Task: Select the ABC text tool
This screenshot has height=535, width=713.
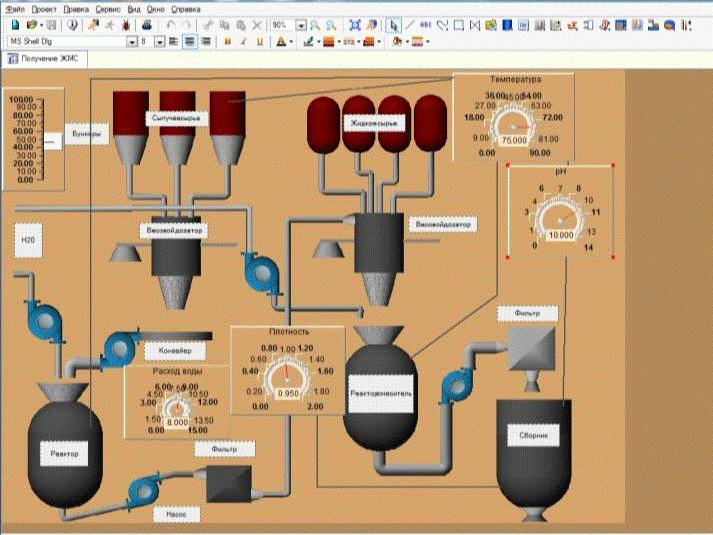Action: coord(426,24)
